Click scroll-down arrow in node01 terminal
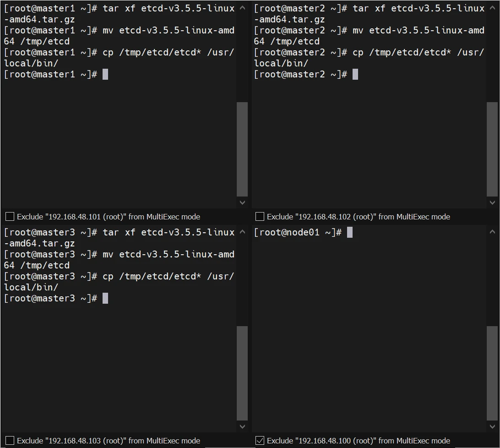The width and height of the screenshot is (500, 448). pos(492,426)
